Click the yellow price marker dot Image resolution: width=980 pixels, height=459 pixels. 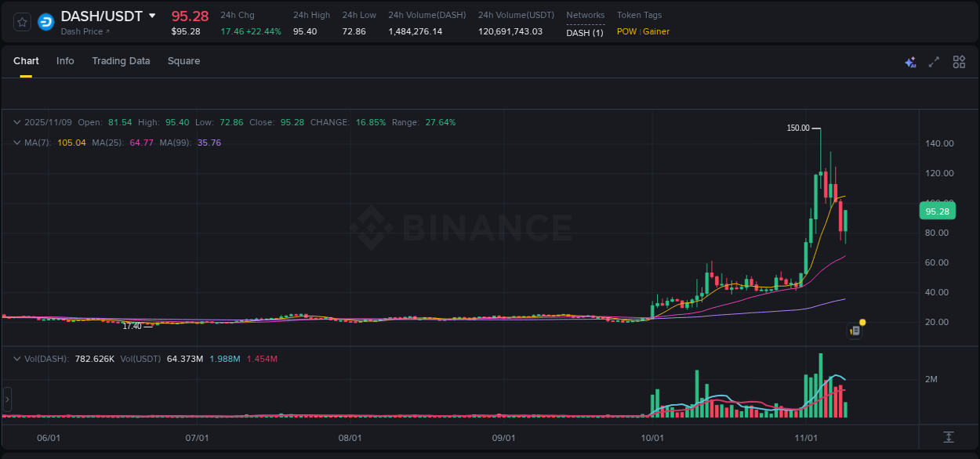pos(861,321)
